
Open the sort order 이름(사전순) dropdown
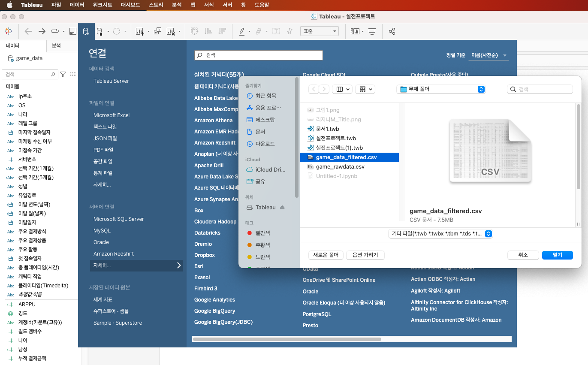click(489, 55)
